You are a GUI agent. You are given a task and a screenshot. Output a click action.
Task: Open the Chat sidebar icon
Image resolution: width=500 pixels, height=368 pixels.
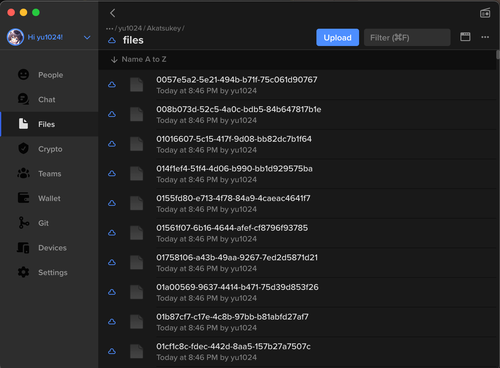point(23,99)
